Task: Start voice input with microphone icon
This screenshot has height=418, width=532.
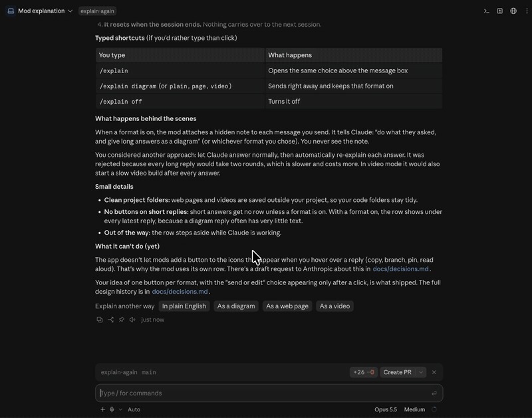Action: [x=112, y=409]
